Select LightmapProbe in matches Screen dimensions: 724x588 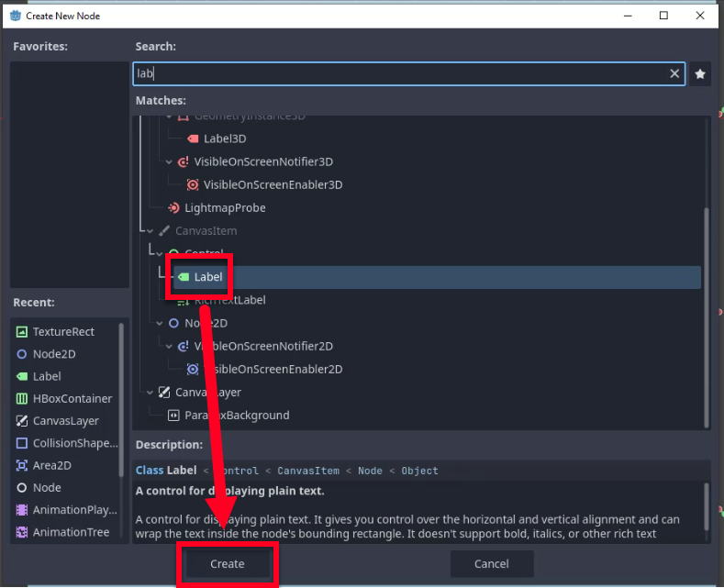tap(225, 207)
